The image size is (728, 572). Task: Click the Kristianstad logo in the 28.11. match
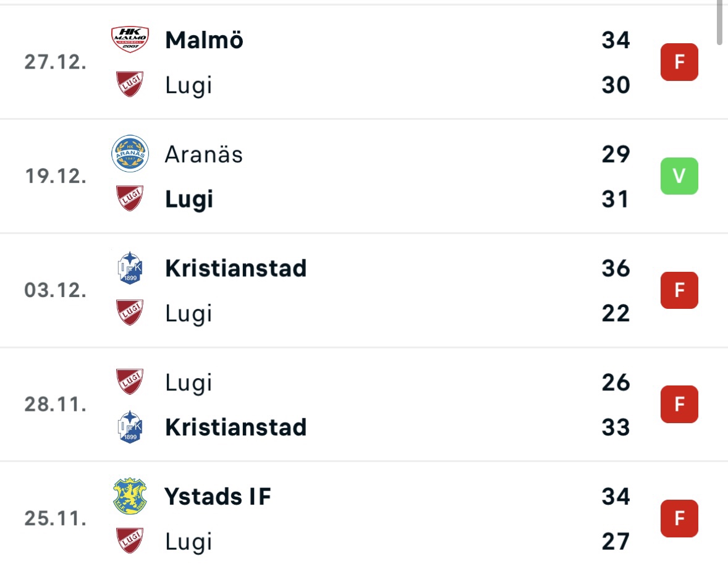pos(130,427)
